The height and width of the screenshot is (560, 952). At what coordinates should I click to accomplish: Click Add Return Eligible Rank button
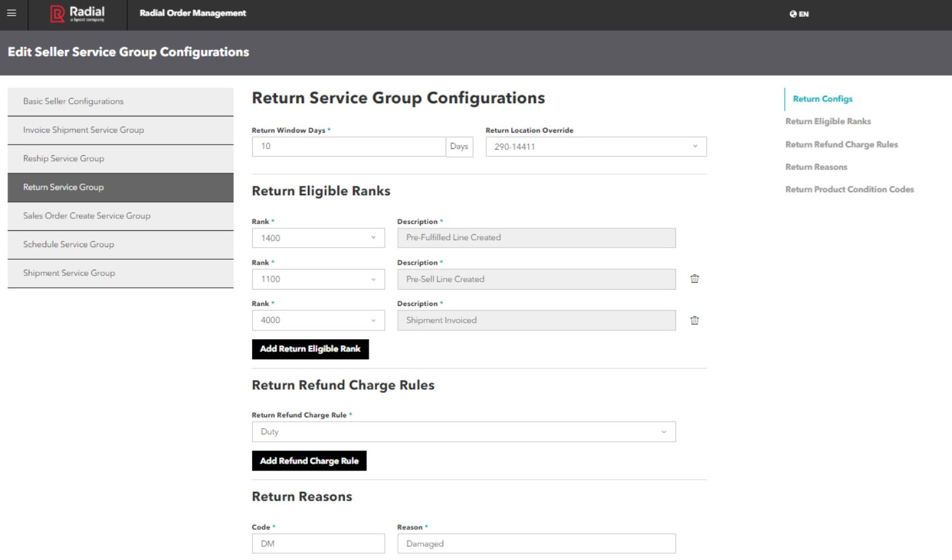tap(310, 349)
